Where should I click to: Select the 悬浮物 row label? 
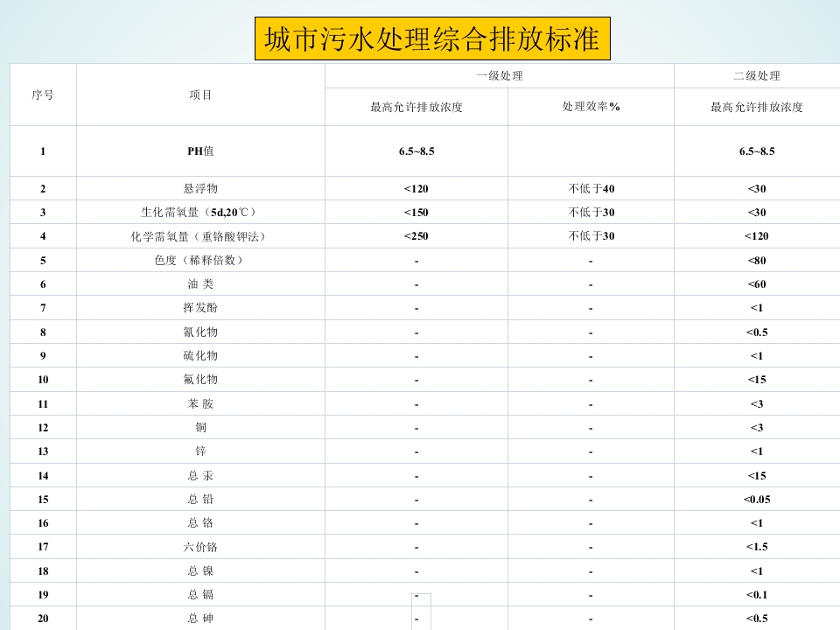(200, 188)
